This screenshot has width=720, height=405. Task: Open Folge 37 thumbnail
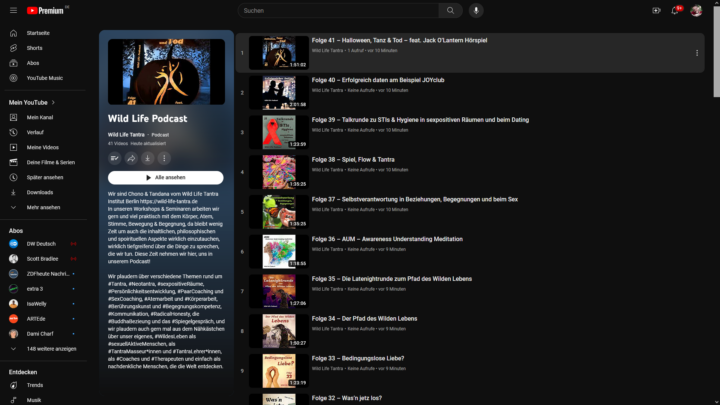point(279,212)
